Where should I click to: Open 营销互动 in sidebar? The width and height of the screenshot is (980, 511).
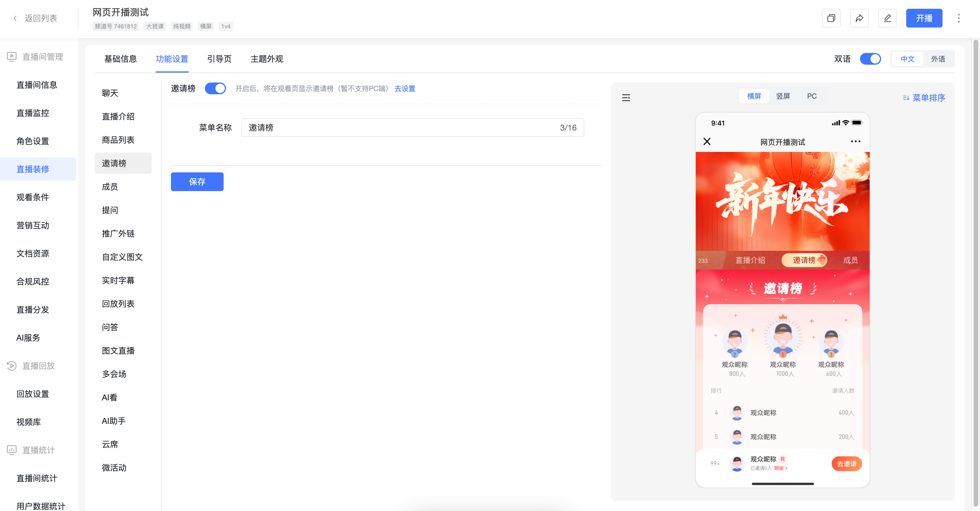33,226
